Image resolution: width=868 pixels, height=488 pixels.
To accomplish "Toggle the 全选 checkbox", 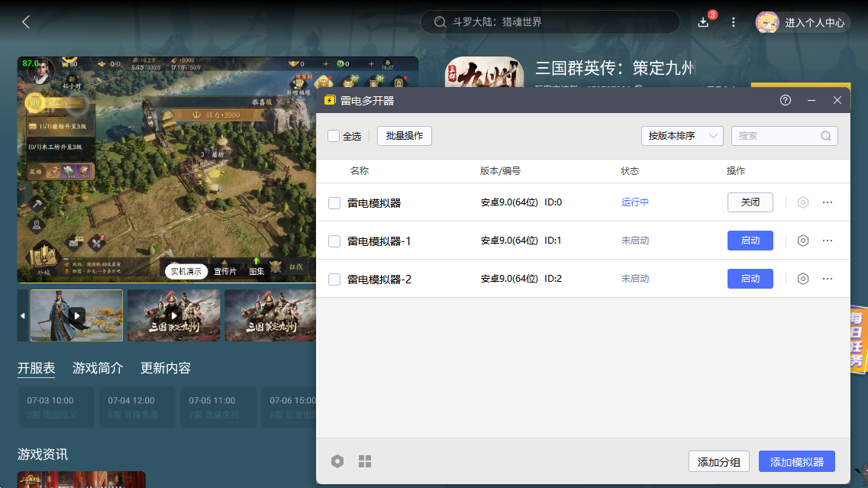I will pos(334,136).
